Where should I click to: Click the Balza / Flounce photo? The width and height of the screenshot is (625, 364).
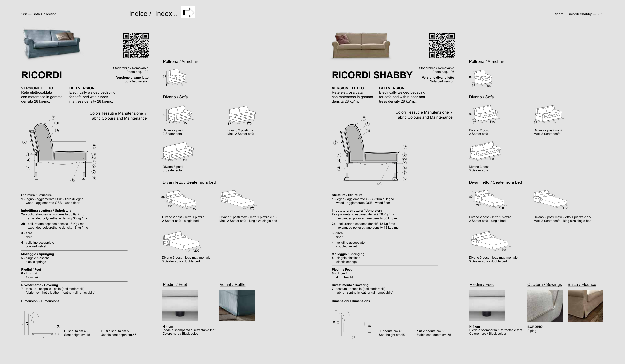[x=585, y=306]
